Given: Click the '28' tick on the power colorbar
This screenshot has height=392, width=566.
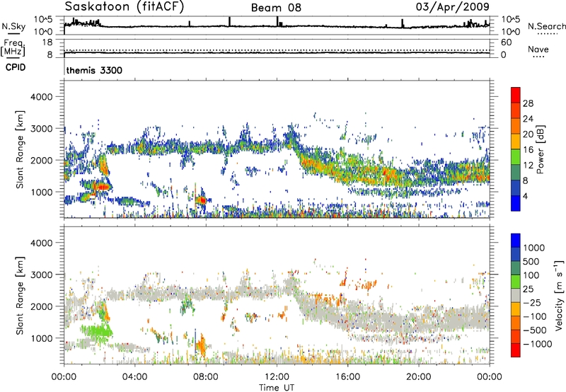Looking at the screenshot, I should click(528, 103).
